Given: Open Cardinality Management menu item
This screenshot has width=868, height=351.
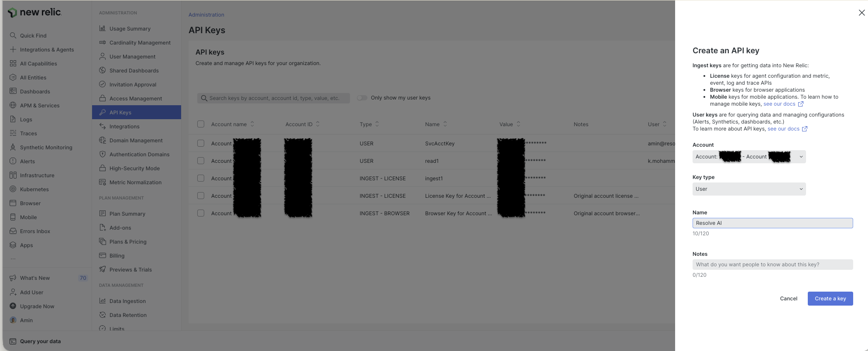Looking at the screenshot, I should tap(137, 42).
